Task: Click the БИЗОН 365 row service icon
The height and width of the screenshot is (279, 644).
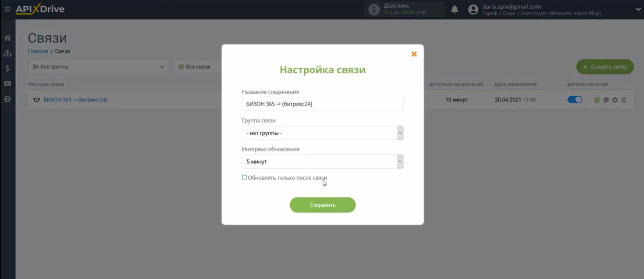Action: 36,100
